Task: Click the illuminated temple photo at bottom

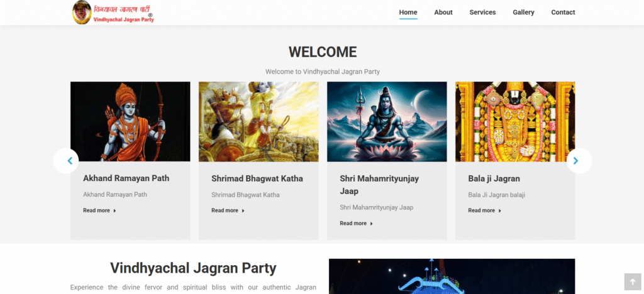Action: pyautogui.click(x=452, y=276)
